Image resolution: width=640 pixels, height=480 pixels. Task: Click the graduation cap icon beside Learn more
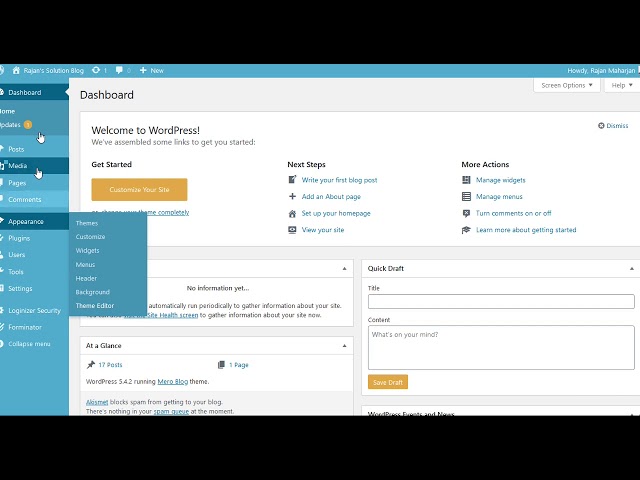click(x=466, y=230)
